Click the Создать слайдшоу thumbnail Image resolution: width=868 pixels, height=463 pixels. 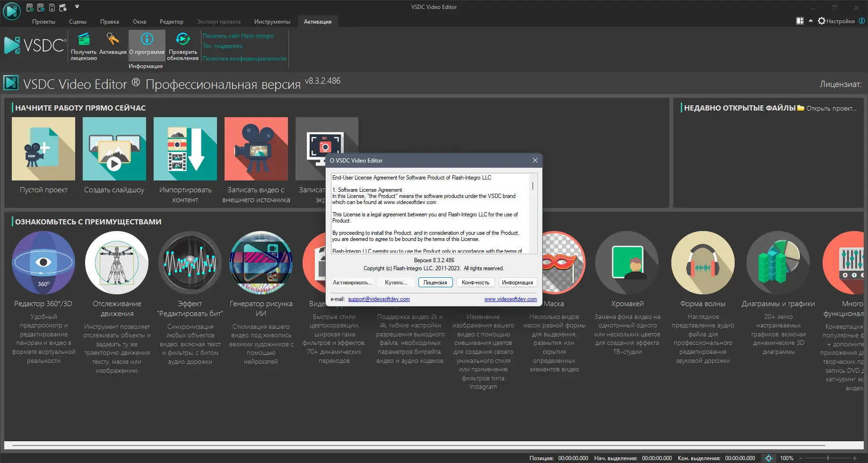114,149
